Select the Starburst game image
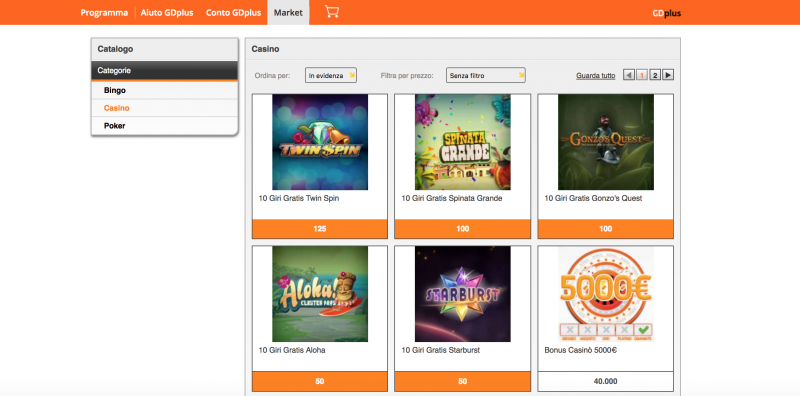The height and width of the screenshot is (396, 800). click(x=463, y=294)
